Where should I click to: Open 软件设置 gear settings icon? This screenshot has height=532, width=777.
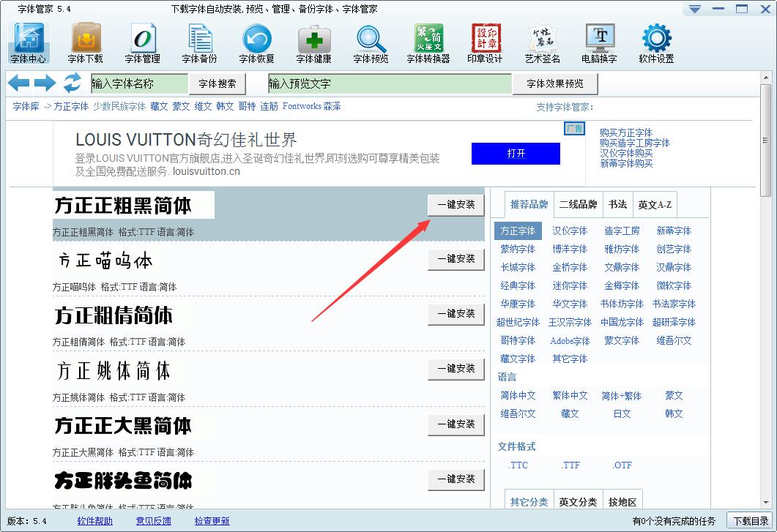656,42
